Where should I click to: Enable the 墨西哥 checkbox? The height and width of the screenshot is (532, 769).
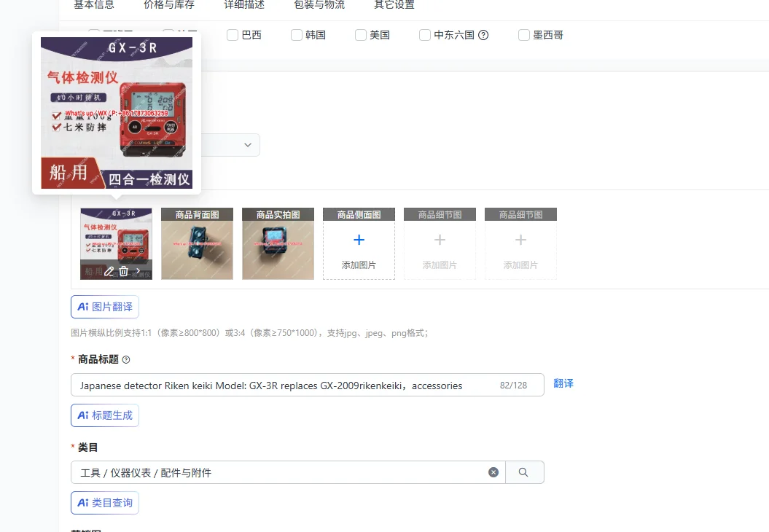point(524,35)
